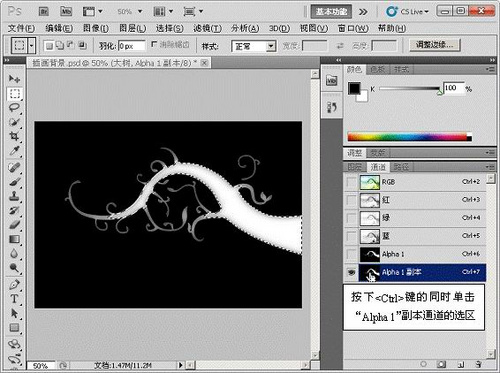The width and height of the screenshot is (500, 373).
Task: Select the 3D Rotate tool
Action: (x=14, y=344)
